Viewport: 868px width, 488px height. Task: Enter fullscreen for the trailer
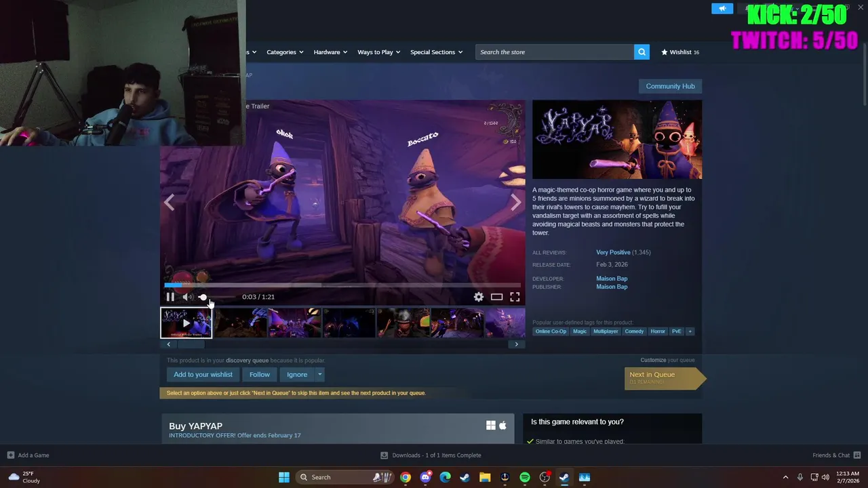point(515,297)
